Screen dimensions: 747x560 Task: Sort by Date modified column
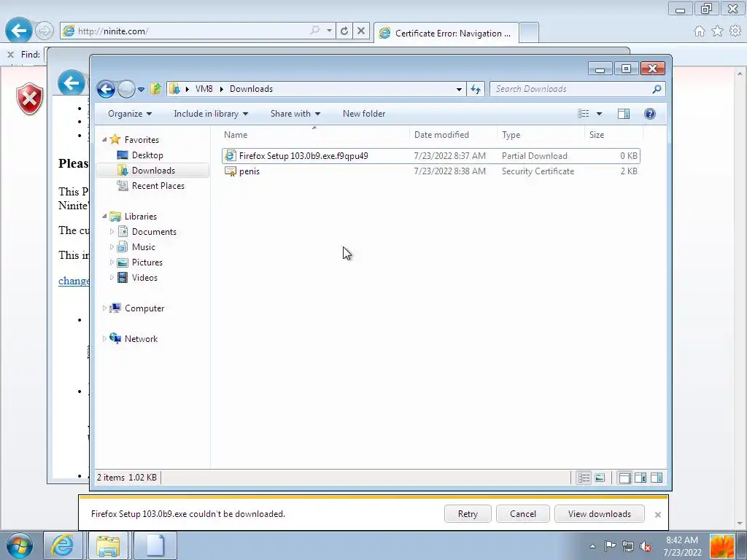pyautogui.click(x=453, y=135)
